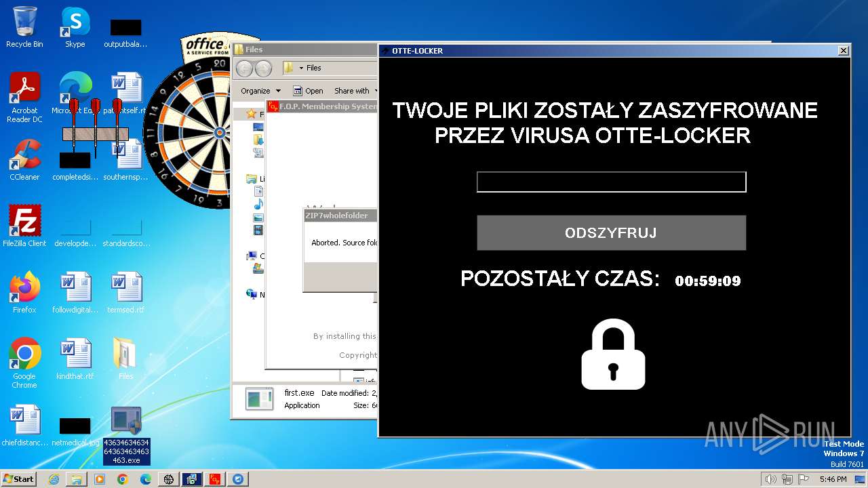Switch to the dartboard app taskbar button
Image resolution: width=868 pixels, height=488 pixels.
(x=169, y=479)
